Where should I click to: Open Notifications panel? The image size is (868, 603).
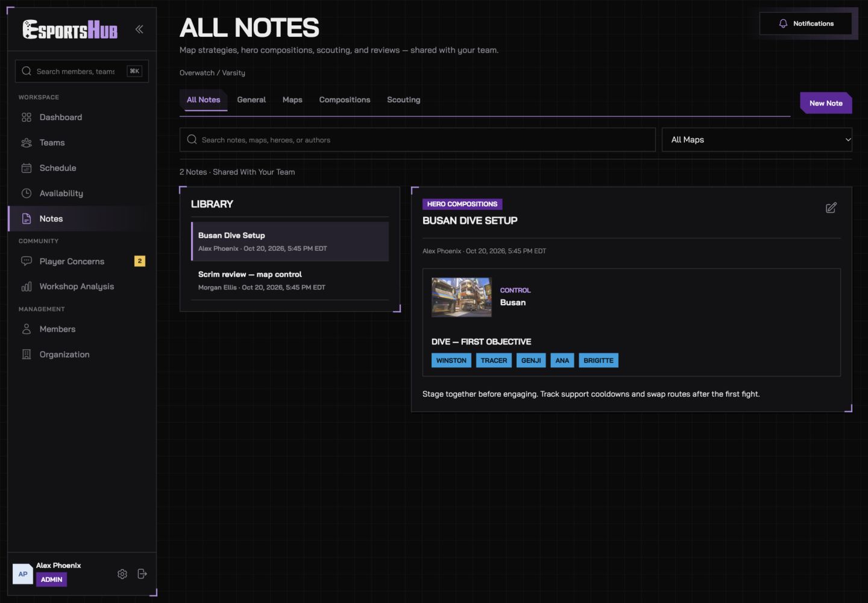click(x=806, y=24)
